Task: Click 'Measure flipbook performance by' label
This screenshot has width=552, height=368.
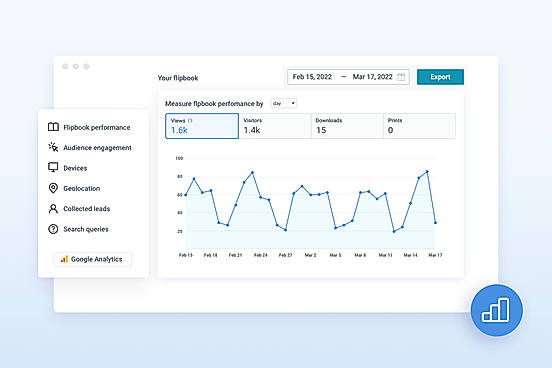Action: coord(214,104)
